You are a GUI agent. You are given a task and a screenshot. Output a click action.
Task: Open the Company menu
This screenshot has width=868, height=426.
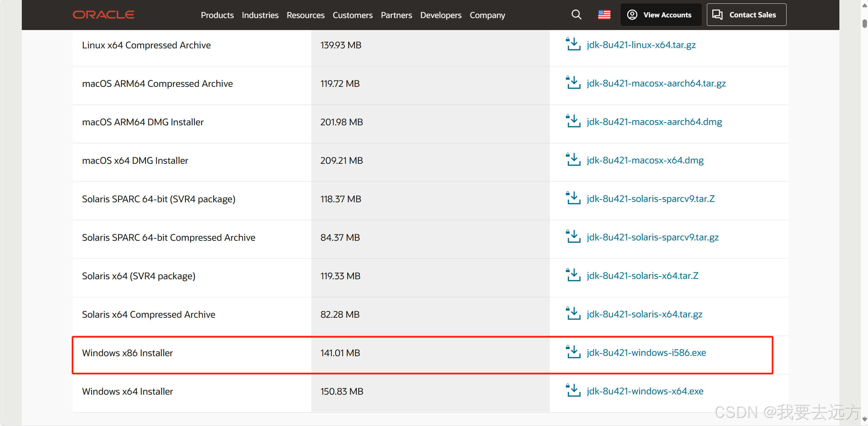pos(487,15)
